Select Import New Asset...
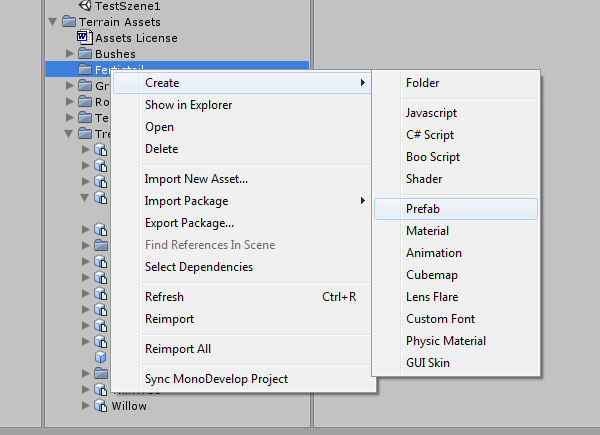The width and height of the screenshot is (600, 435). 196,179
